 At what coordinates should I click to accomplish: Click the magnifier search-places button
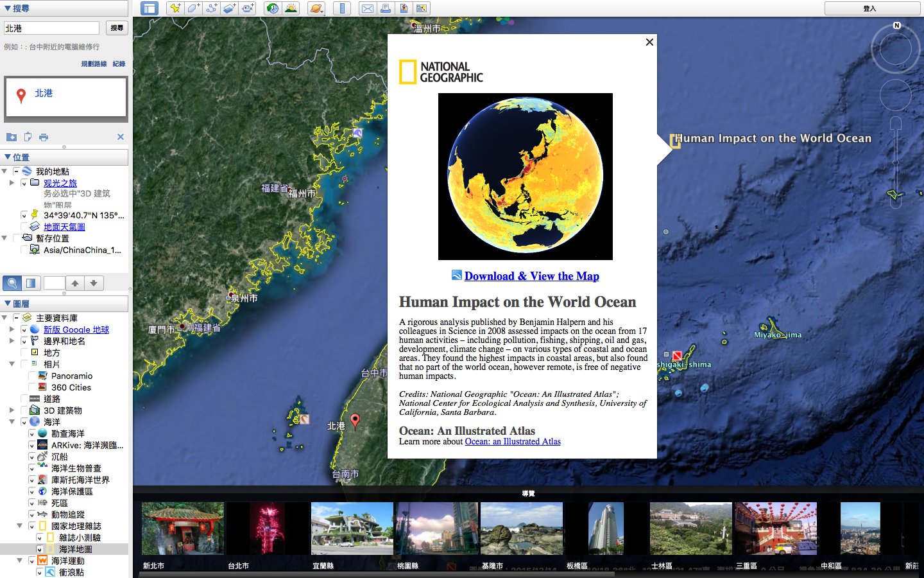[x=12, y=283]
